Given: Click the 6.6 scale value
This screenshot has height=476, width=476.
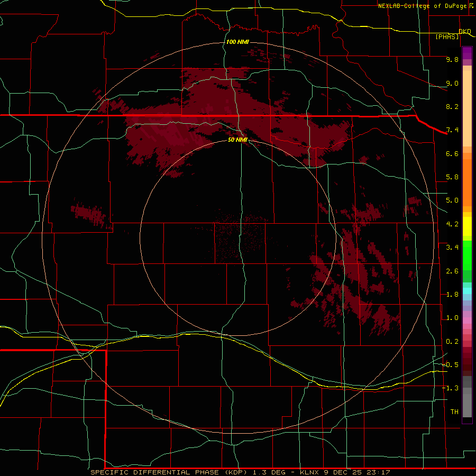Looking at the screenshot, I should click(x=452, y=153).
